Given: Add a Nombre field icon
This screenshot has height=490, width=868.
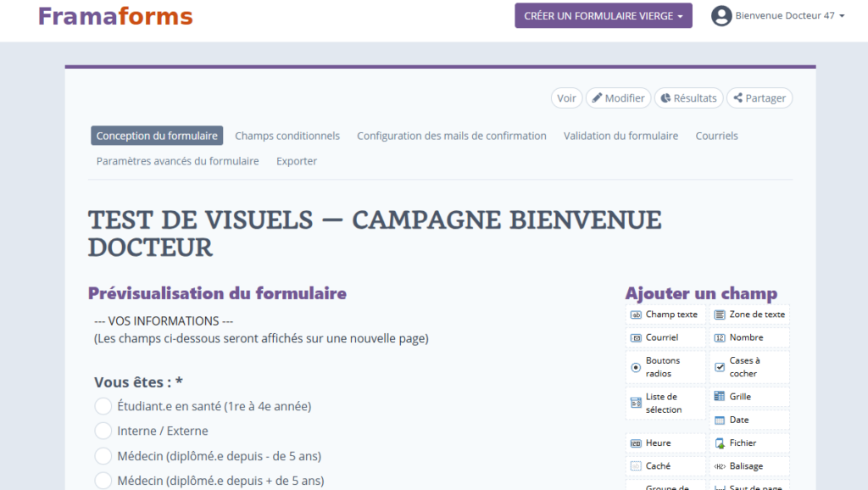Looking at the screenshot, I should (719, 337).
